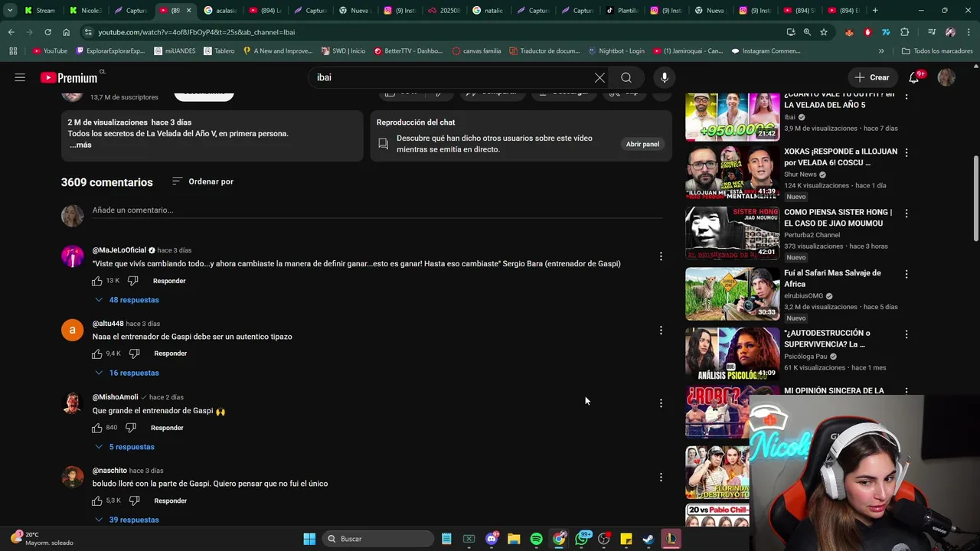This screenshot has width=980, height=551.
Task: Open the 'Todos los marcadores' folder
Action: pos(937,51)
